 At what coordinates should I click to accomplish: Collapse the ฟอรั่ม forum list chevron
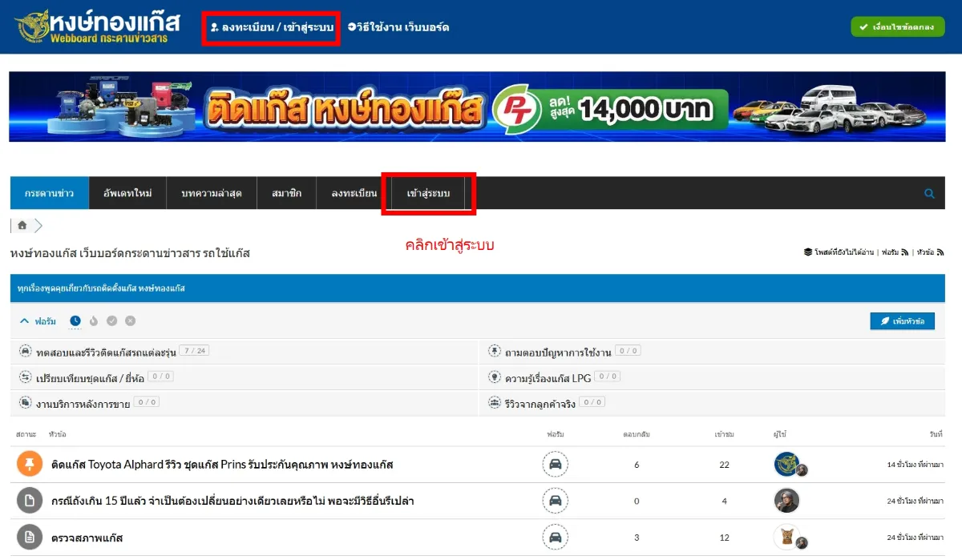[x=24, y=320]
